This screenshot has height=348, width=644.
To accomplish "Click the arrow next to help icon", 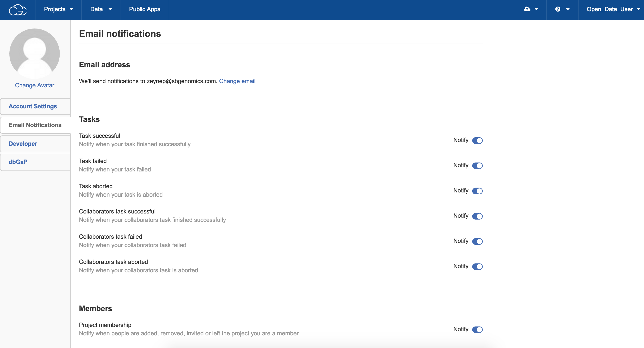I will (x=568, y=10).
